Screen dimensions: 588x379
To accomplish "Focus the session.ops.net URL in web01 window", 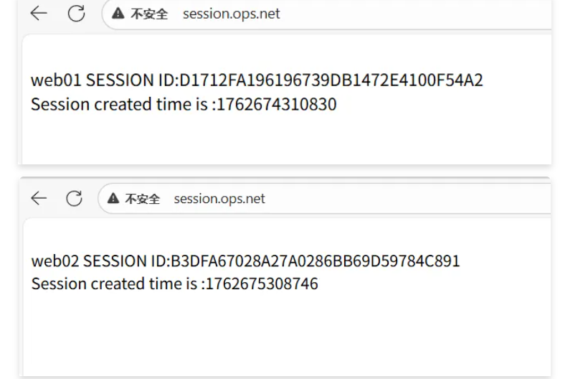I will click(x=231, y=14).
